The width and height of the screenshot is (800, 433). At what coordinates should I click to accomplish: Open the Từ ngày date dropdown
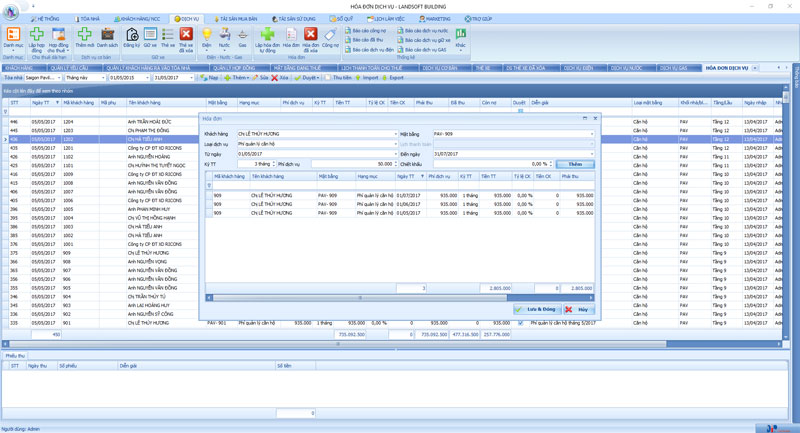pos(395,154)
